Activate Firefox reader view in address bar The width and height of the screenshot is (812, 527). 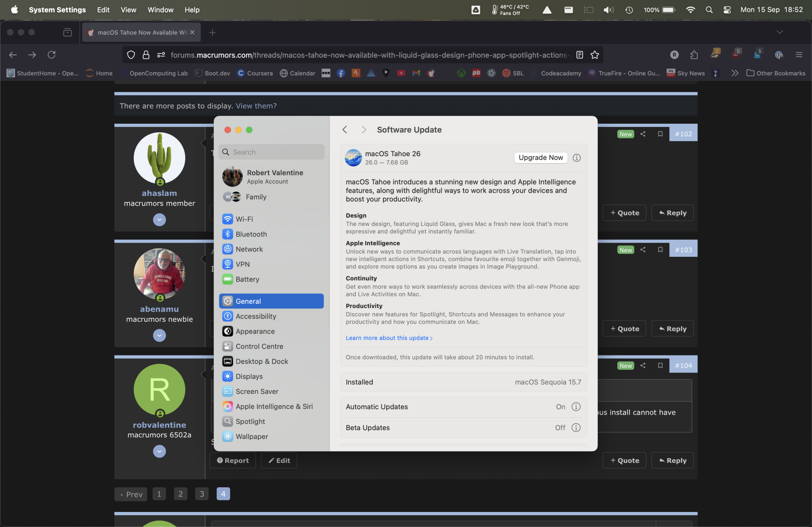580,55
